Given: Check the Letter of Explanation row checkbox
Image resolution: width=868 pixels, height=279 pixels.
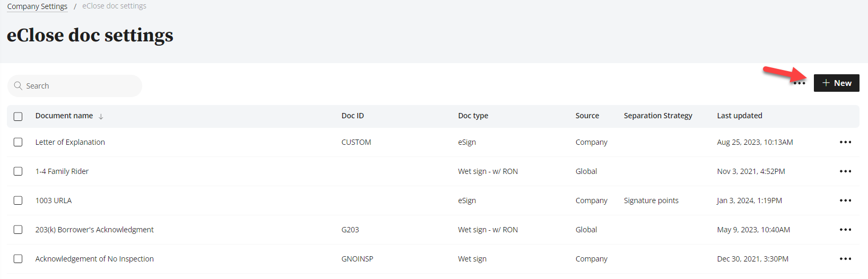Looking at the screenshot, I should [18, 142].
